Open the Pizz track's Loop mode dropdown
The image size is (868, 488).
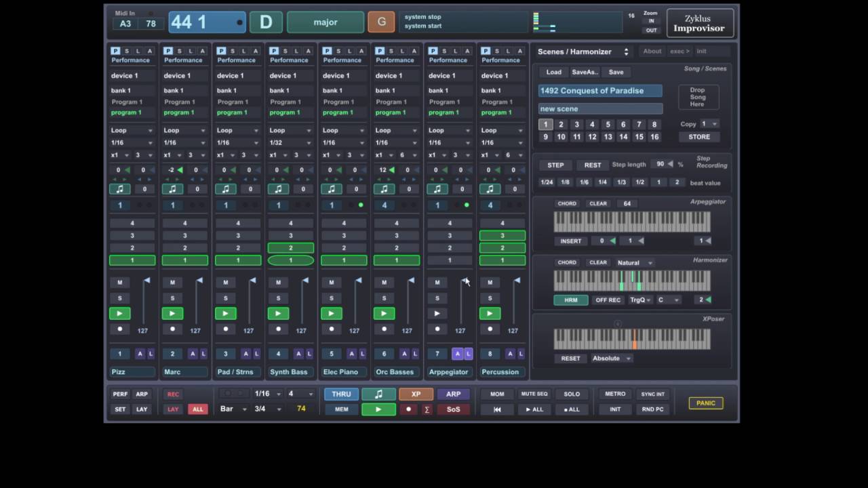(x=132, y=130)
